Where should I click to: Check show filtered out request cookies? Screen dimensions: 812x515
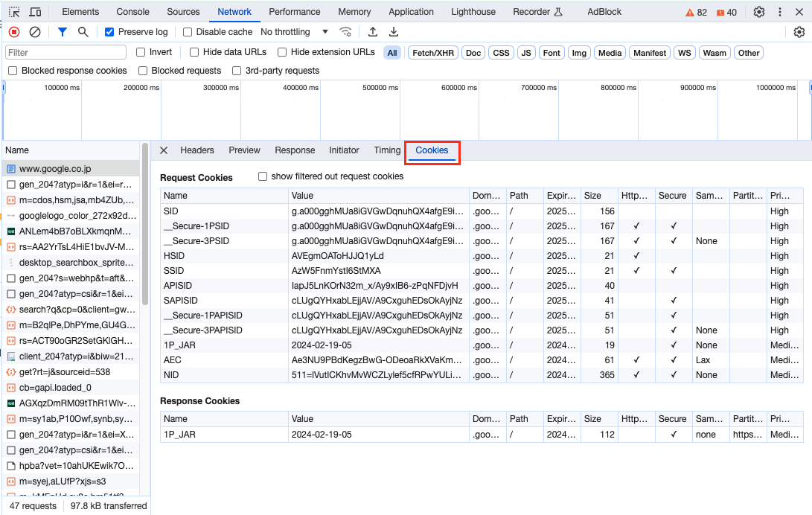(263, 176)
